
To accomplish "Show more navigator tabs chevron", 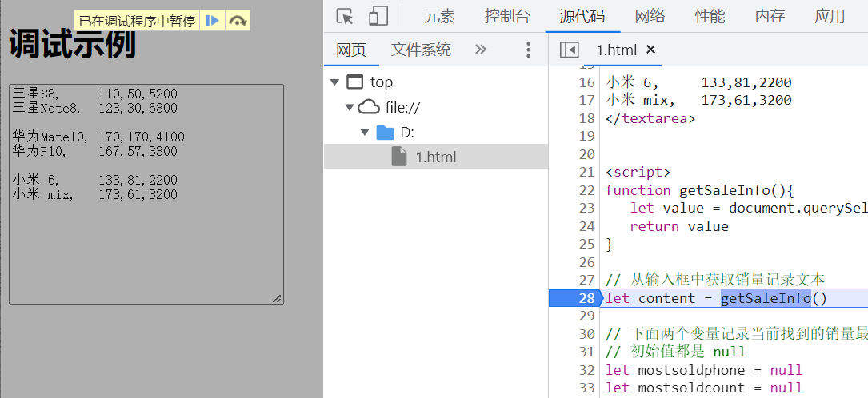I will pyautogui.click(x=481, y=50).
